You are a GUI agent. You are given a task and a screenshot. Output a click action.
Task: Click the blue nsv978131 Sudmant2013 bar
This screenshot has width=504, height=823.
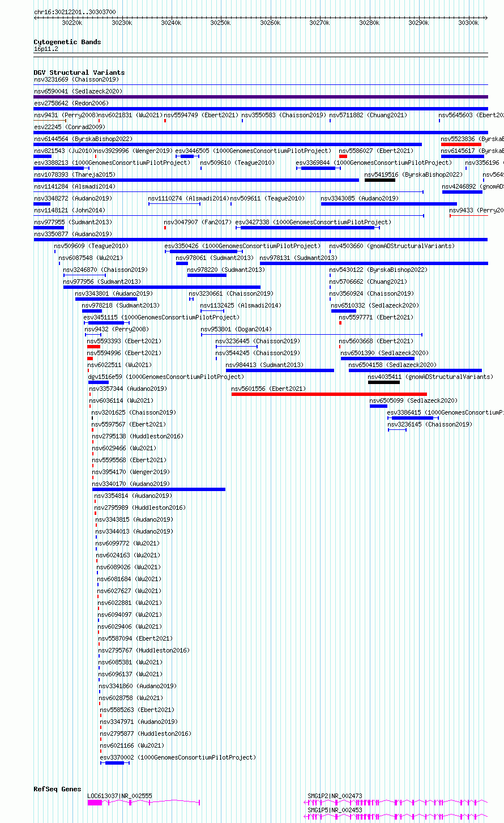point(374,263)
